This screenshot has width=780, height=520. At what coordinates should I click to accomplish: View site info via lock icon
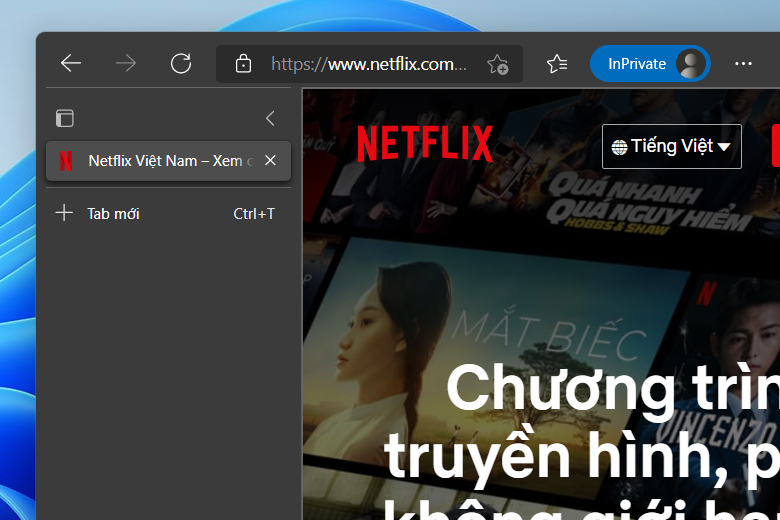pos(243,64)
